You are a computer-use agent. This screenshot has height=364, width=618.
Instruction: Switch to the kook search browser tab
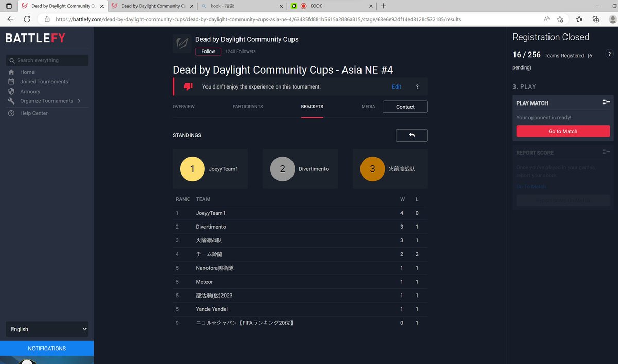tap(242, 6)
